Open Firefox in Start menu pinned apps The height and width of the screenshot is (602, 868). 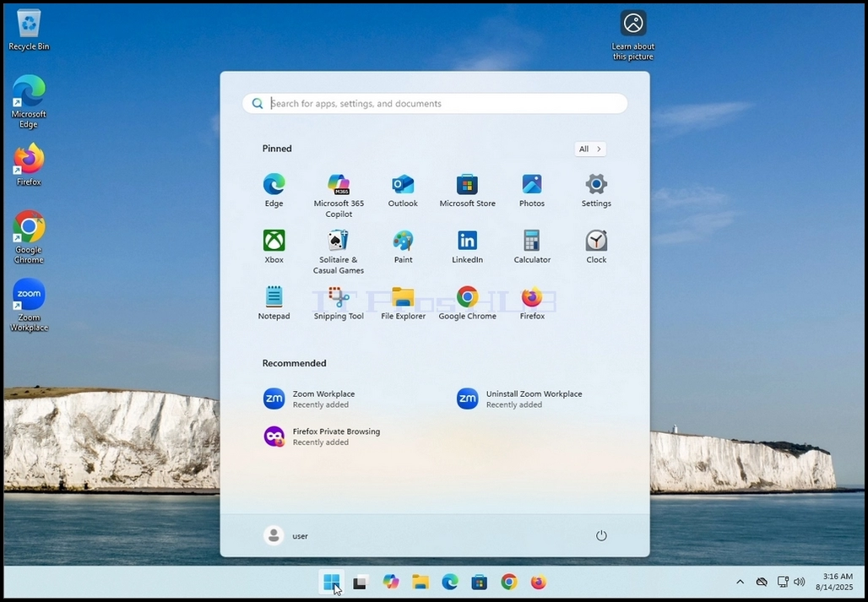coord(531,303)
